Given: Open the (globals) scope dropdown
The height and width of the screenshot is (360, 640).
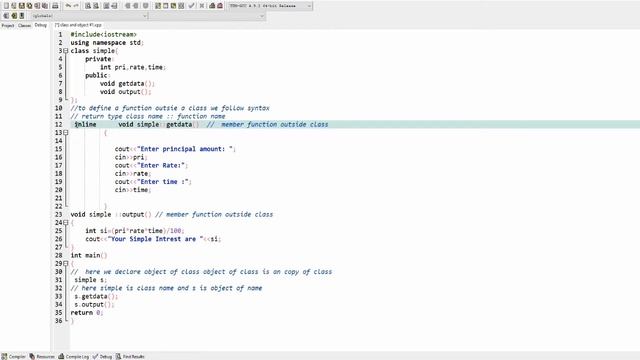Looking at the screenshot, I should (x=89, y=16).
